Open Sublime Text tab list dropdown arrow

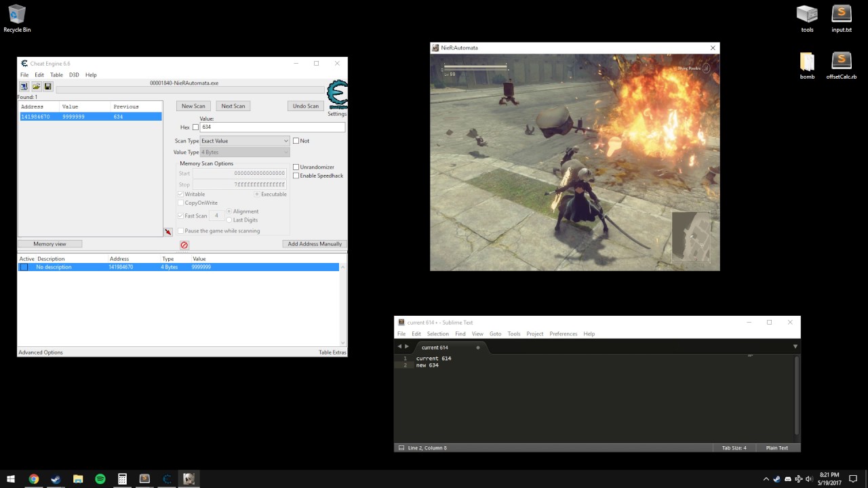(x=795, y=346)
